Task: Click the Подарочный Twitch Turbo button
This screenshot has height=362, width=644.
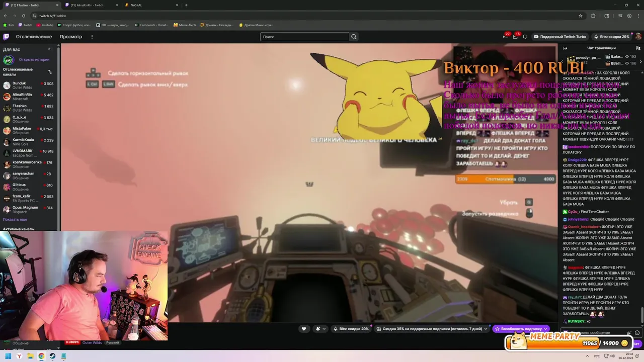Action: click(x=560, y=37)
